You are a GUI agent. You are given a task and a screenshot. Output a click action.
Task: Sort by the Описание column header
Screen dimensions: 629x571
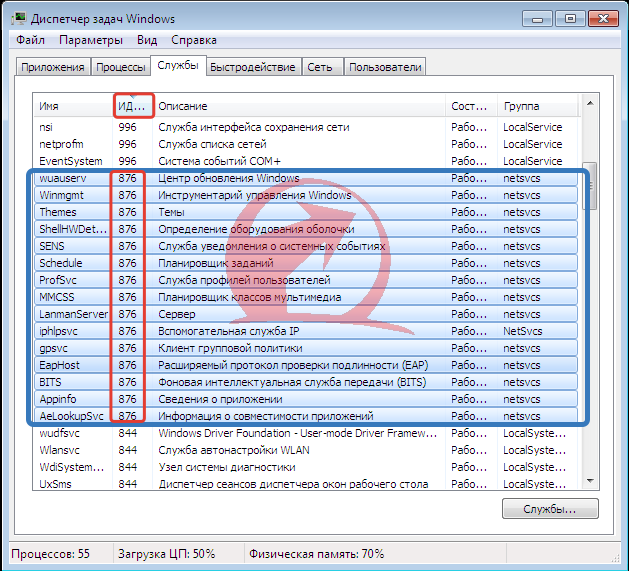(x=299, y=106)
